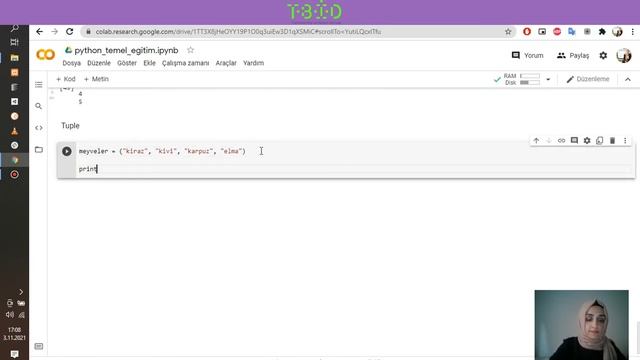Open find and replace search icon

coord(39,106)
